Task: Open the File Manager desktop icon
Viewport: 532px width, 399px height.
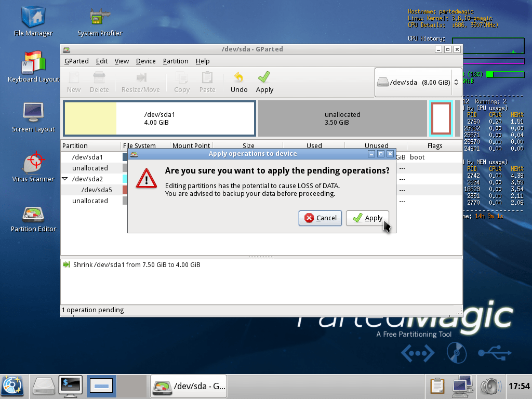Action: 33,20
